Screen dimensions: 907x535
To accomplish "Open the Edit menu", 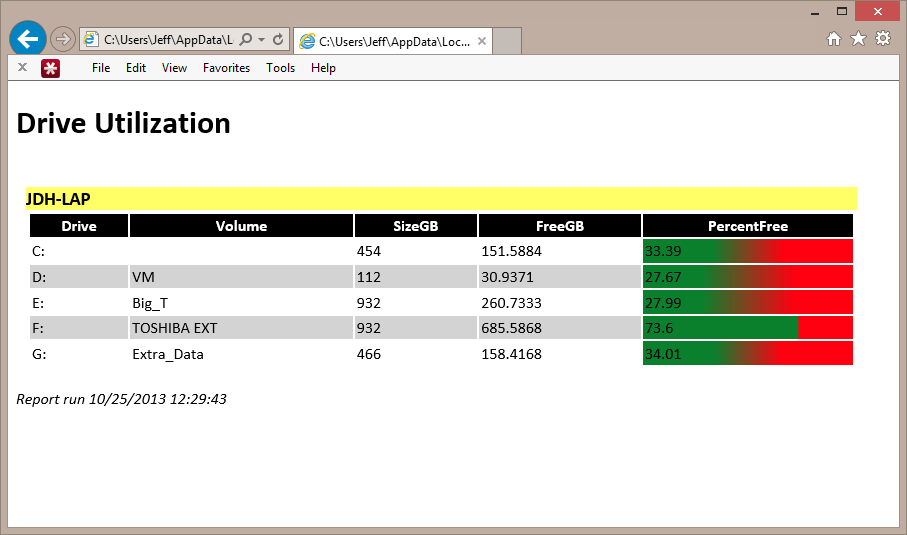I will click(x=136, y=68).
